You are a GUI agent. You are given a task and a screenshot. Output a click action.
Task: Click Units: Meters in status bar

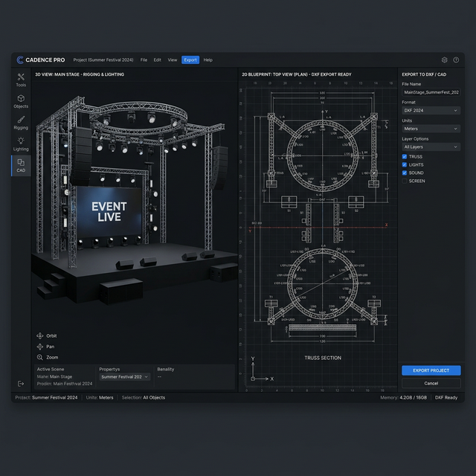point(100,398)
